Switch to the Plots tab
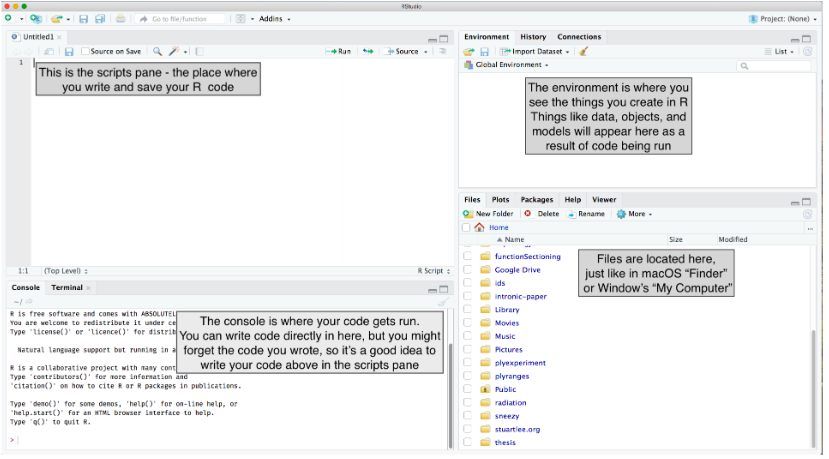The height and width of the screenshot is (459, 829). click(500, 200)
